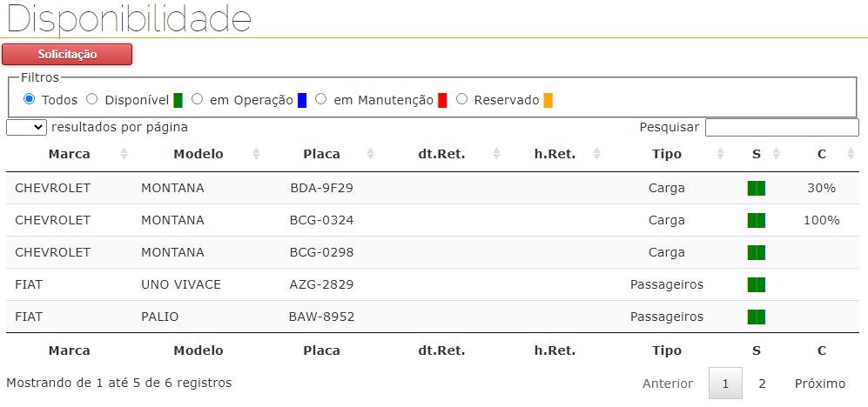
Task: Select the Todos filter radio button
Action: [x=30, y=99]
